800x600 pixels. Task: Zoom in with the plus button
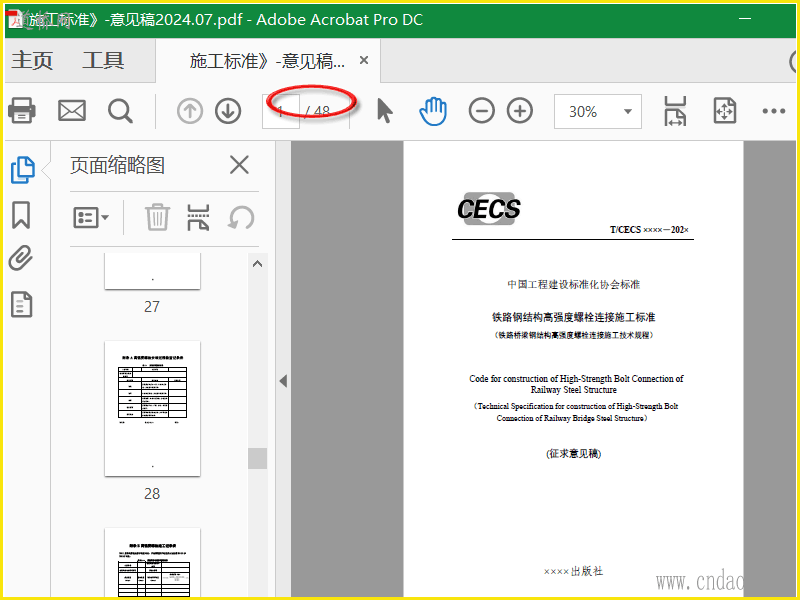point(520,111)
